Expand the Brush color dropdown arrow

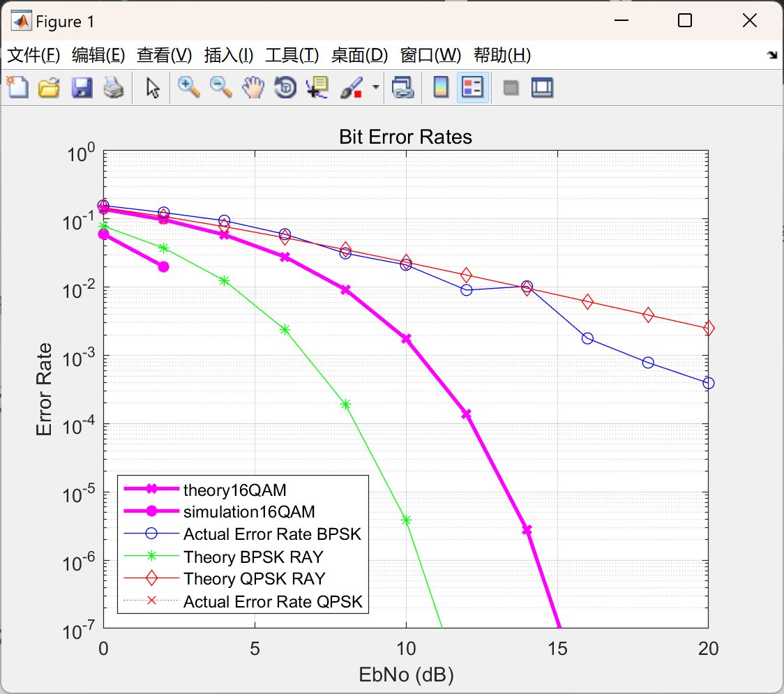pyautogui.click(x=376, y=87)
